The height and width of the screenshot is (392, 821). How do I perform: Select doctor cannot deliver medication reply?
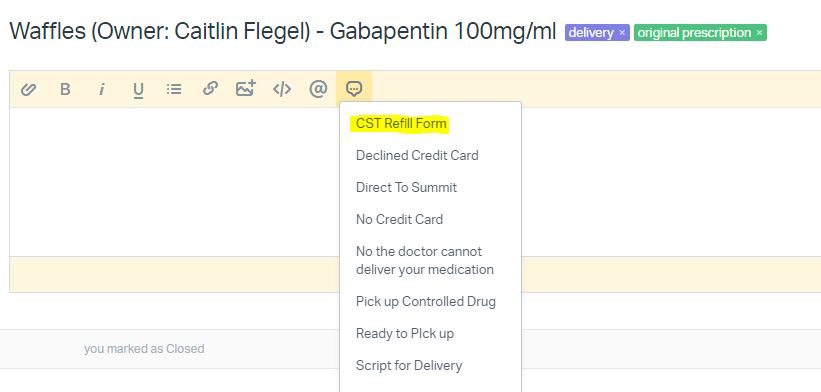click(x=425, y=261)
